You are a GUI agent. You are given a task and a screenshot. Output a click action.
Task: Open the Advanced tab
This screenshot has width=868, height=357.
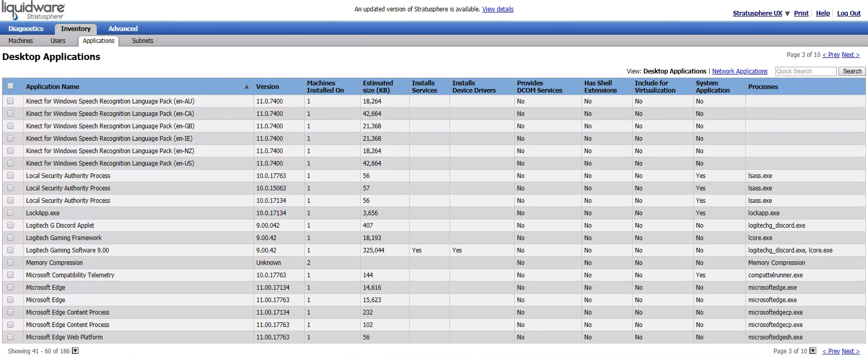123,29
